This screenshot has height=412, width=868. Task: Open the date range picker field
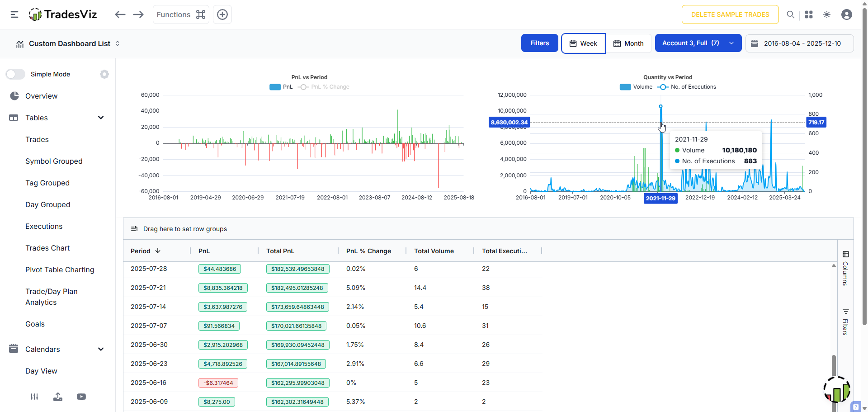pos(799,43)
